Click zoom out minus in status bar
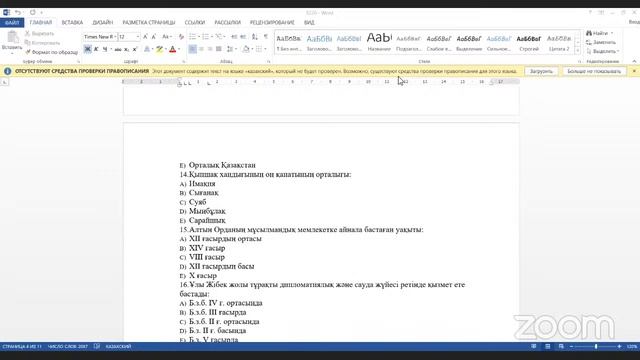 pyautogui.click(x=571, y=347)
